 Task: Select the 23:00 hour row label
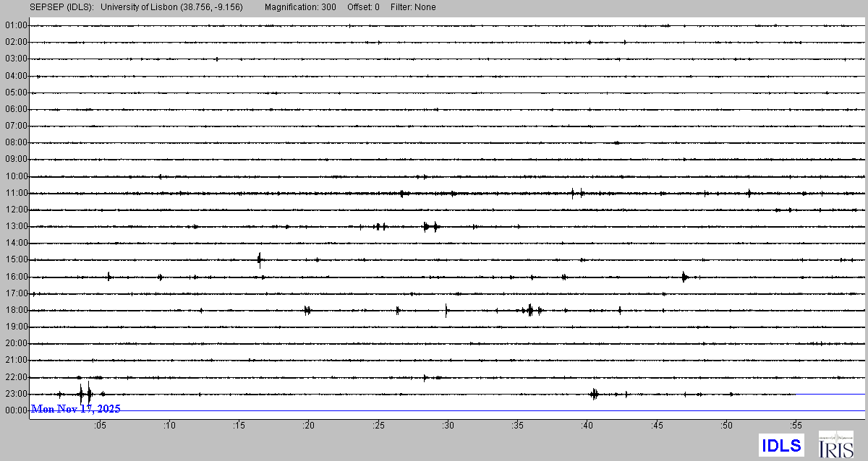click(16, 394)
